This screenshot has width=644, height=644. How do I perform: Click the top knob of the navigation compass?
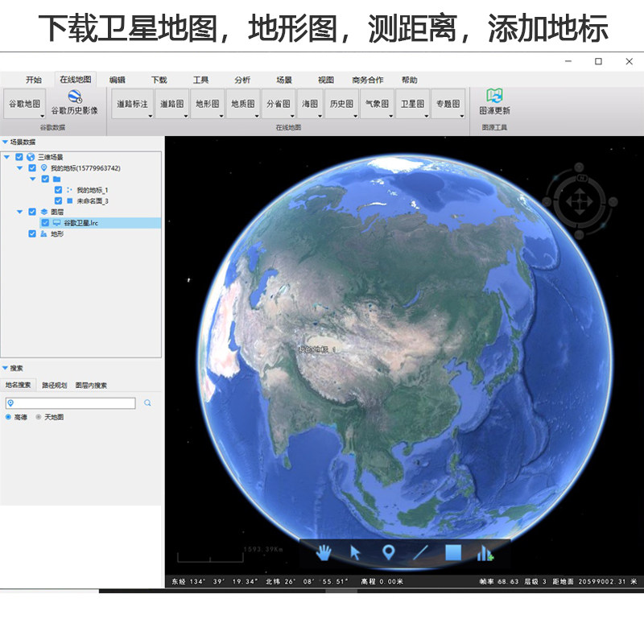coord(579,167)
